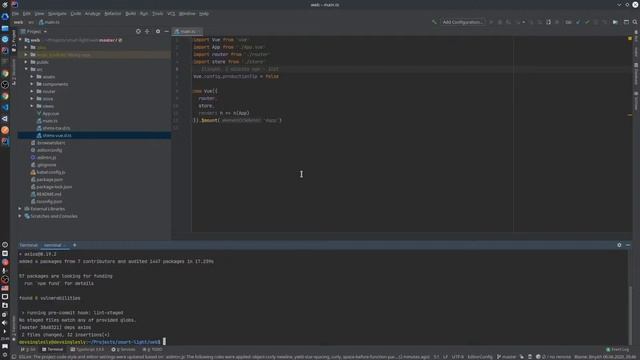Click the VS Code icon in the OS dock

pos(5,107)
